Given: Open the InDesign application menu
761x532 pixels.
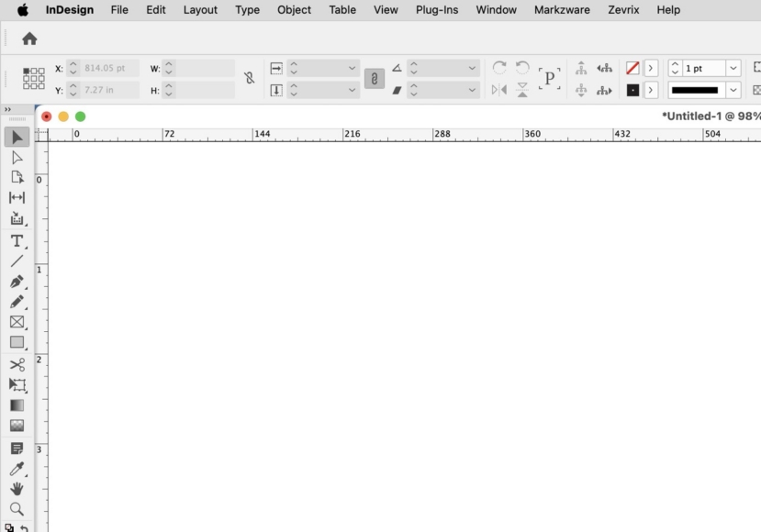Looking at the screenshot, I should point(70,10).
